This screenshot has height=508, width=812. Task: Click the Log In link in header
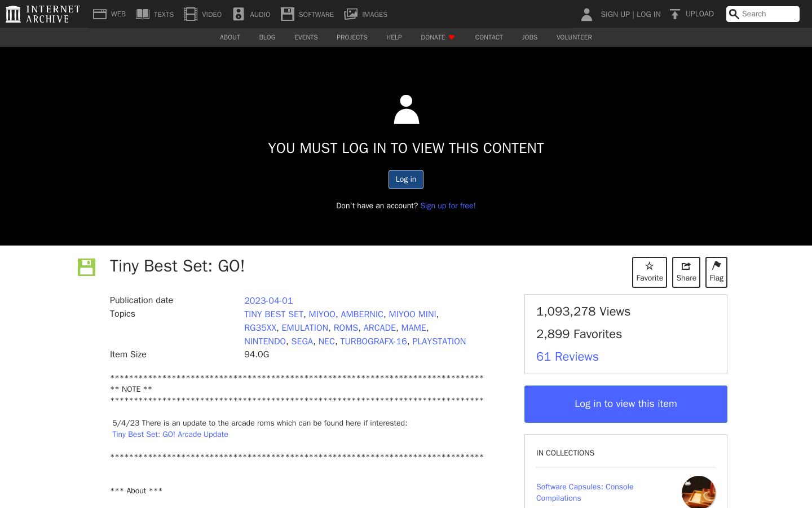[648, 14]
